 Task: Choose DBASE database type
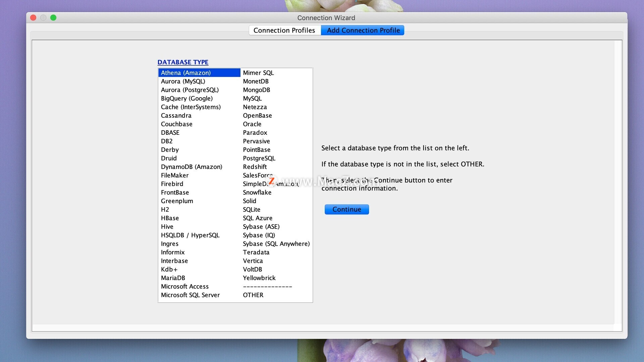199,133
